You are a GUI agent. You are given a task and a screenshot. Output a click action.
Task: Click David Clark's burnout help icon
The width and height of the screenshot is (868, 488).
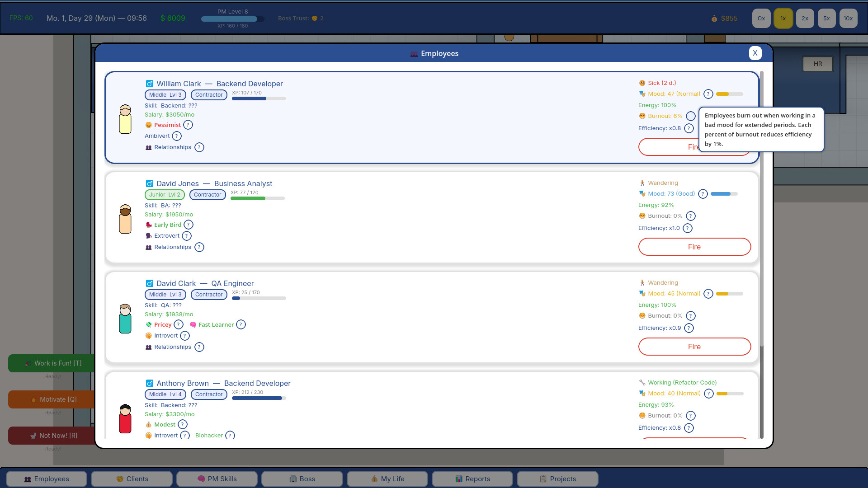(690, 316)
